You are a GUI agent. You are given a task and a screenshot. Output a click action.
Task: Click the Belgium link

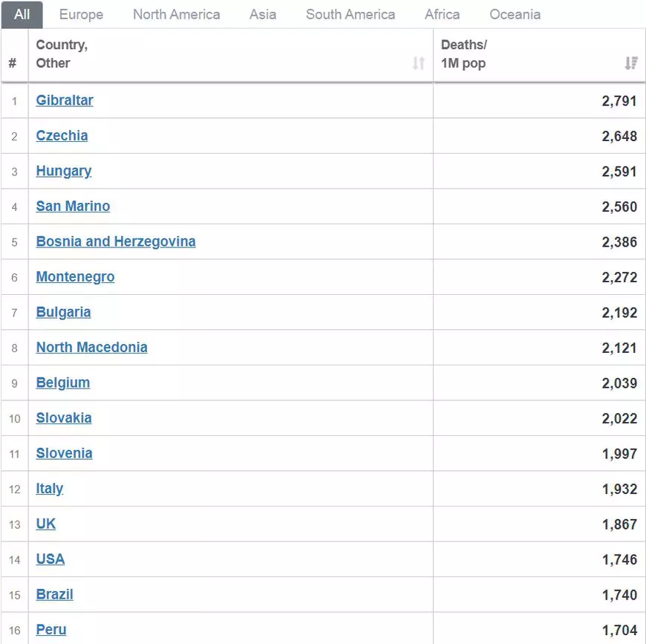point(63,383)
